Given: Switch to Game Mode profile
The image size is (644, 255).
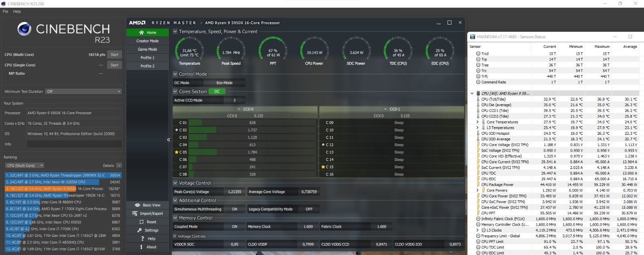Looking at the screenshot, I should point(147,49).
